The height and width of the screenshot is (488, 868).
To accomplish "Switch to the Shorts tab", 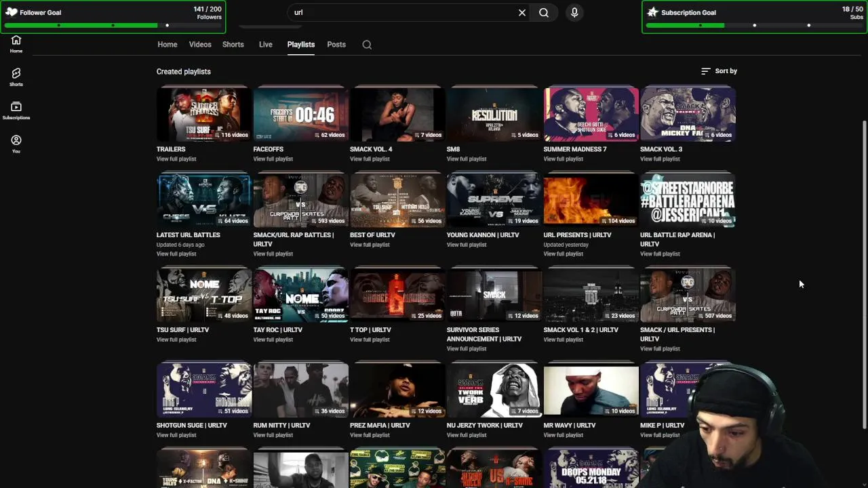I will pyautogui.click(x=233, y=45).
